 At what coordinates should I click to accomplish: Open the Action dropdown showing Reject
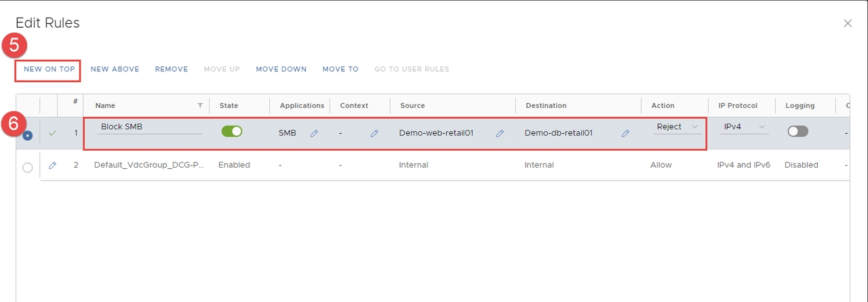[x=677, y=127]
